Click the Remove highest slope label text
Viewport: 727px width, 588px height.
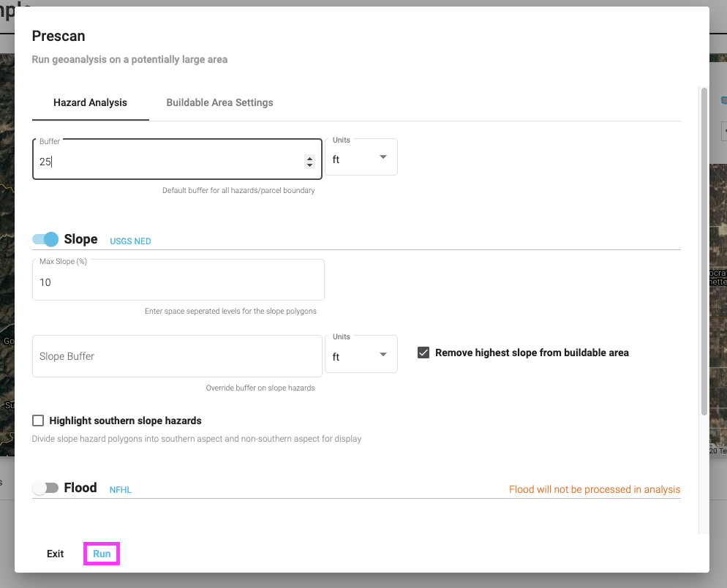532,353
